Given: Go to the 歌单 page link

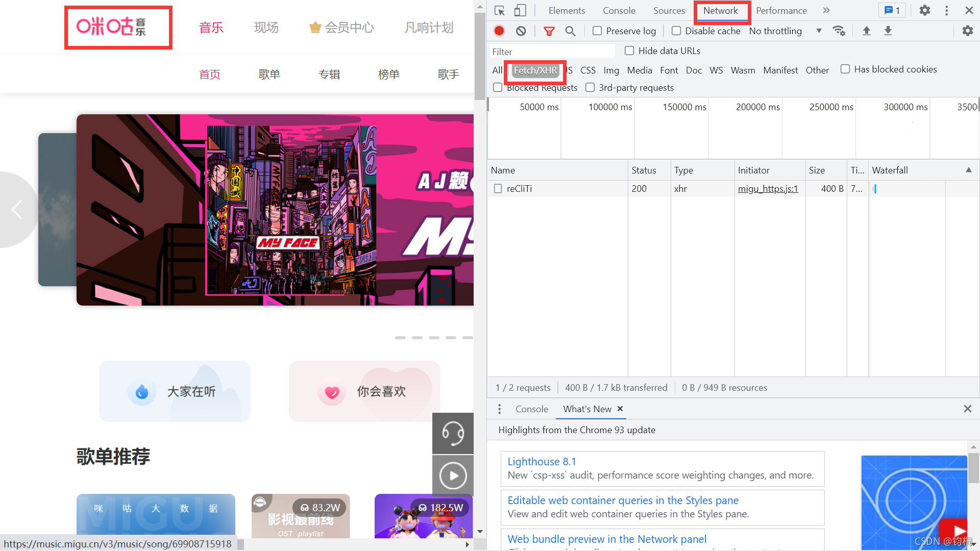Looking at the screenshot, I should pos(269,74).
